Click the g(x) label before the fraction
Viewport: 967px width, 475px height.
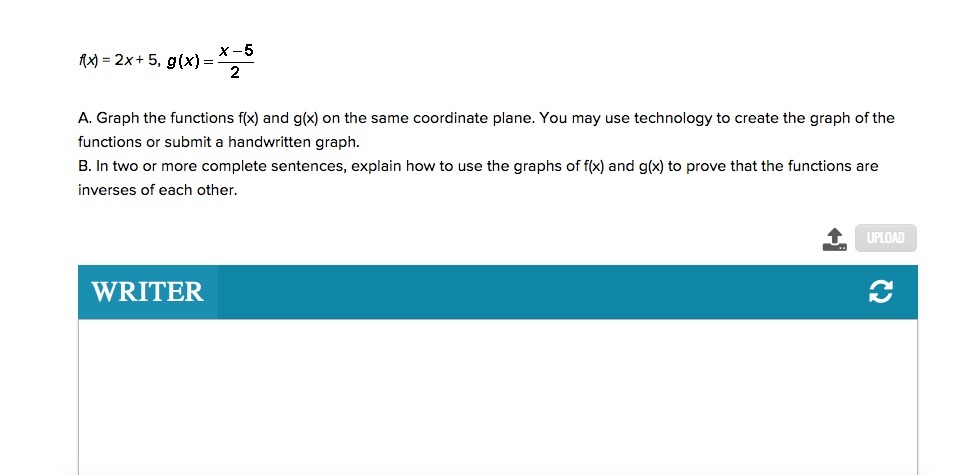184,62
